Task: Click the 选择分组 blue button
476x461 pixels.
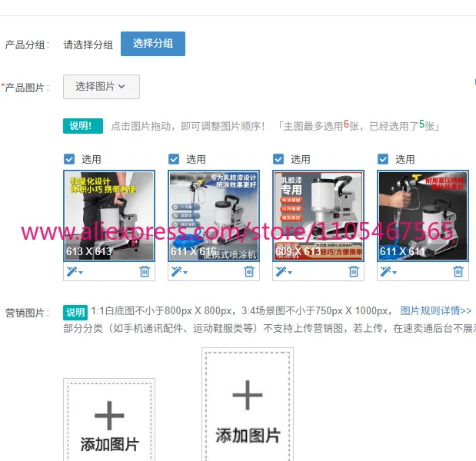Action: point(153,44)
